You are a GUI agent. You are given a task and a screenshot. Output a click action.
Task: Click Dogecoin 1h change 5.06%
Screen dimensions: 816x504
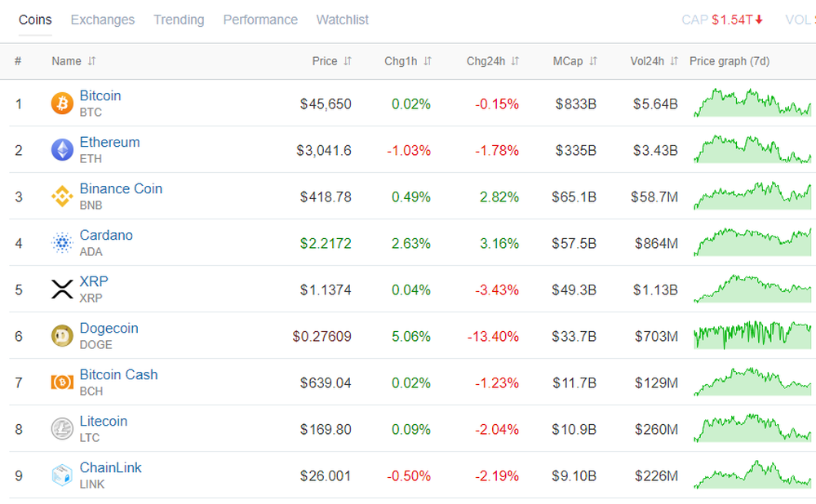click(x=411, y=337)
